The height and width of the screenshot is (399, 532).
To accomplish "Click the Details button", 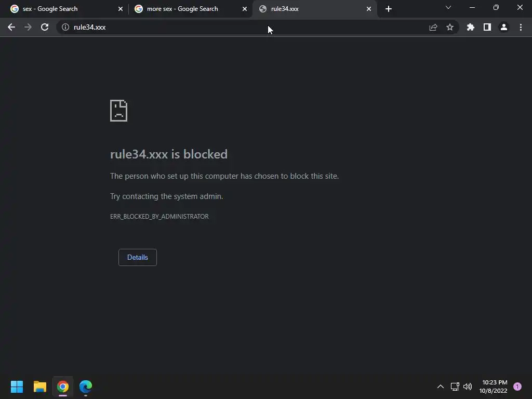I will click(137, 257).
